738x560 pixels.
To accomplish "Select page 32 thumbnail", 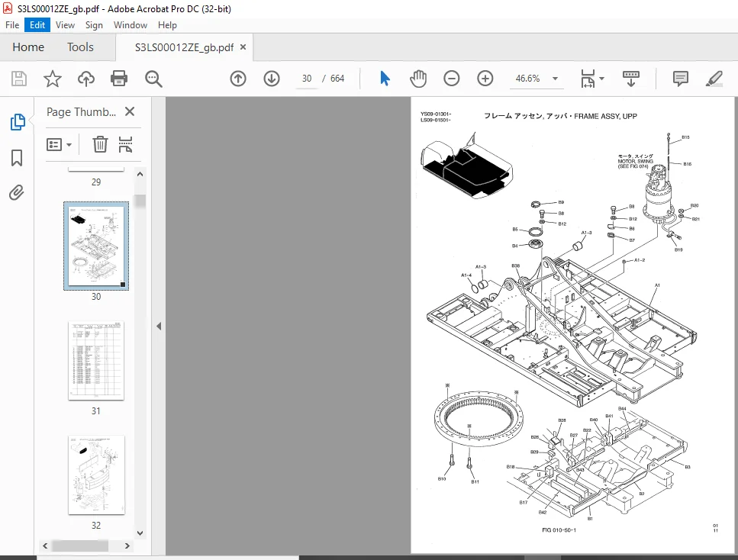I will 96,475.
